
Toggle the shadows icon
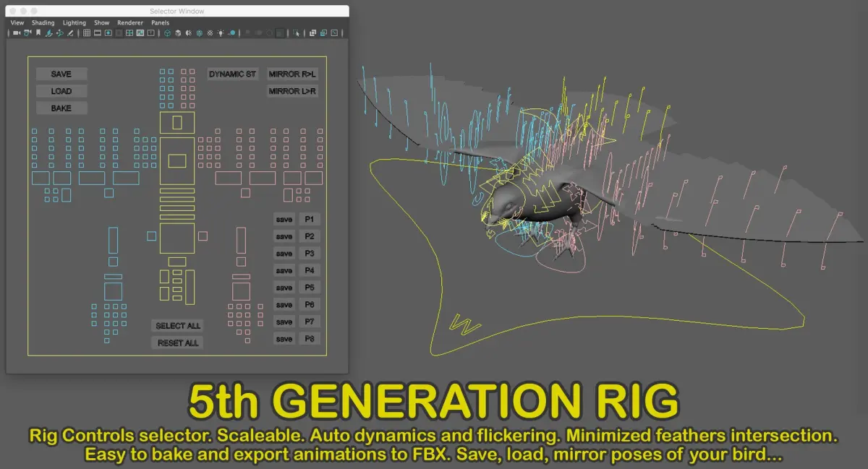(x=231, y=33)
